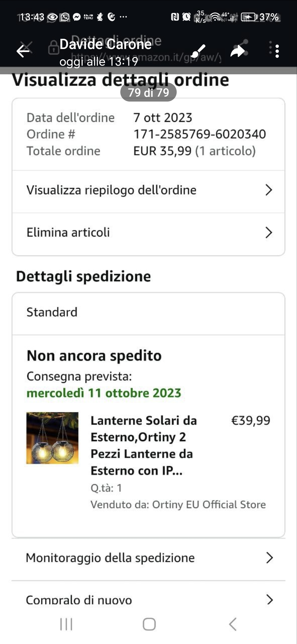The width and height of the screenshot is (297, 644).
Task: Tap Android back navigation chevron
Action: (233, 624)
